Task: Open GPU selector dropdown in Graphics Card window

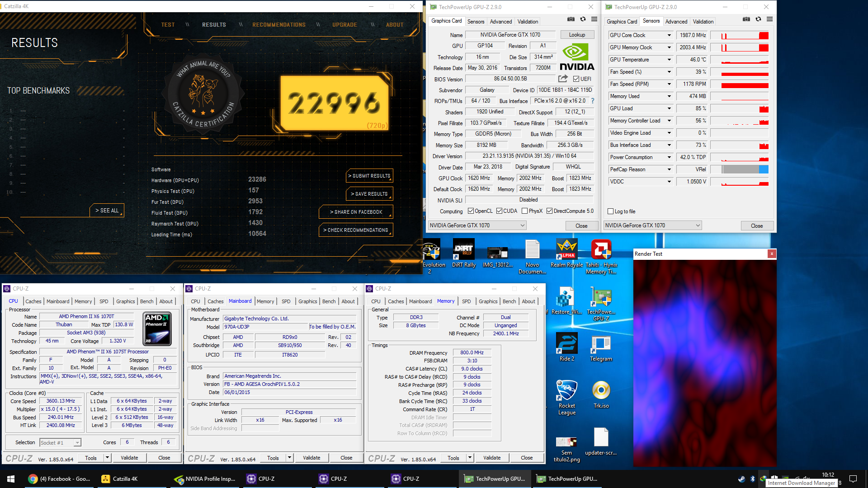Action: (477, 225)
